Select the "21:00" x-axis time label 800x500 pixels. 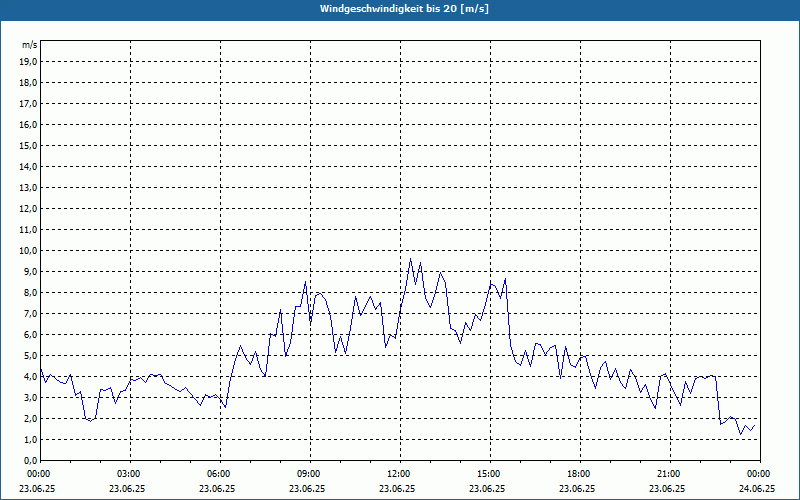coord(670,474)
